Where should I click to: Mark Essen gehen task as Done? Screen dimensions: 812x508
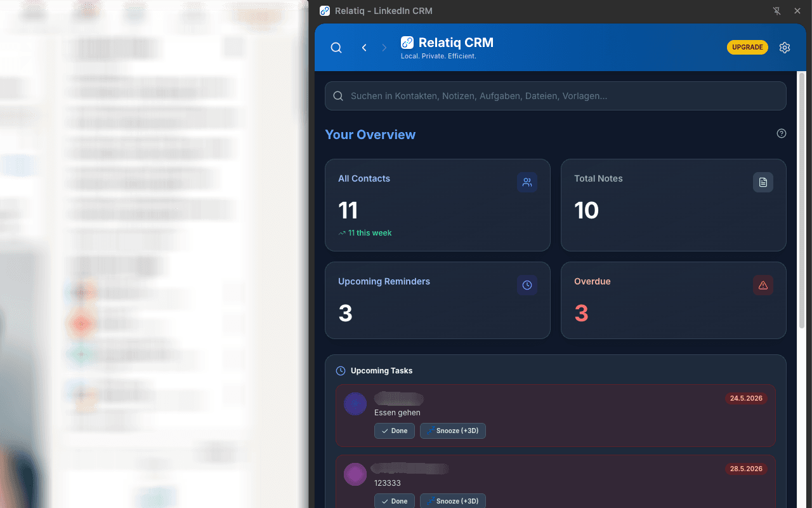pyautogui.click(x=395, y=431)
